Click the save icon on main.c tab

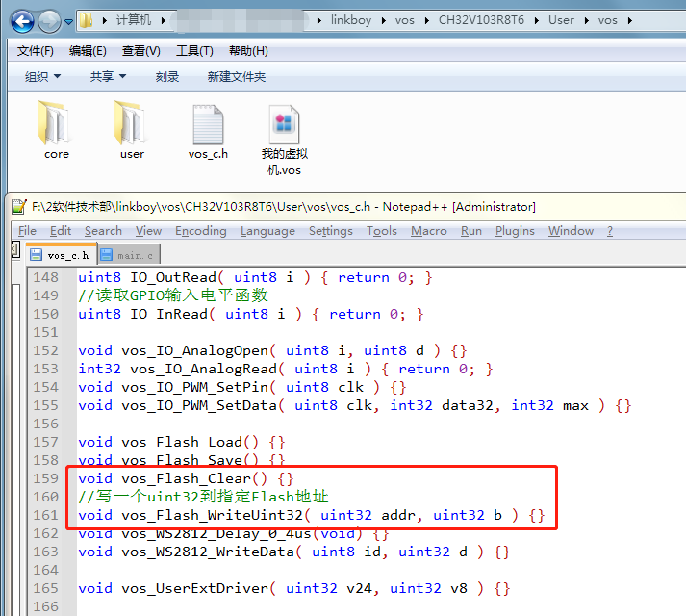pos(106,255)
